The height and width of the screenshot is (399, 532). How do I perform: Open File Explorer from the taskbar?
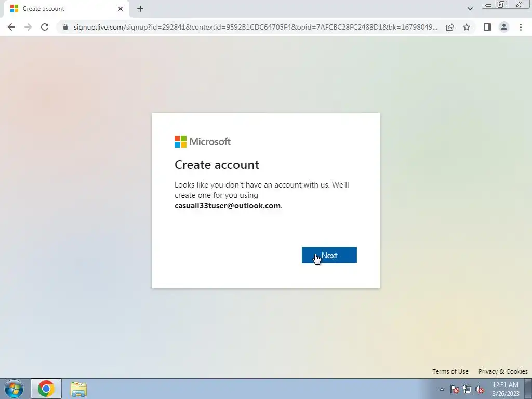[x=78, y=389]
